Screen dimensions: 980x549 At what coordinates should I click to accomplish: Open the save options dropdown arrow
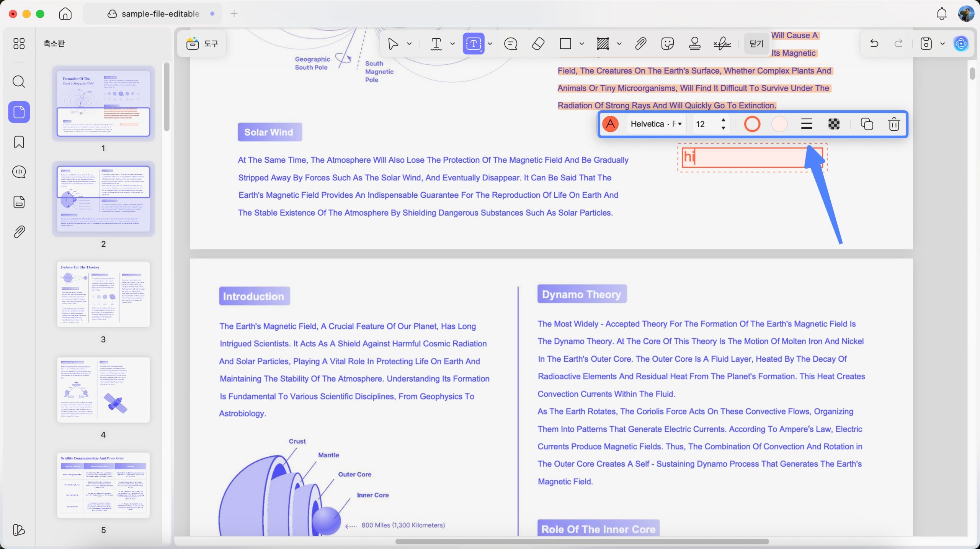[942, 44]
